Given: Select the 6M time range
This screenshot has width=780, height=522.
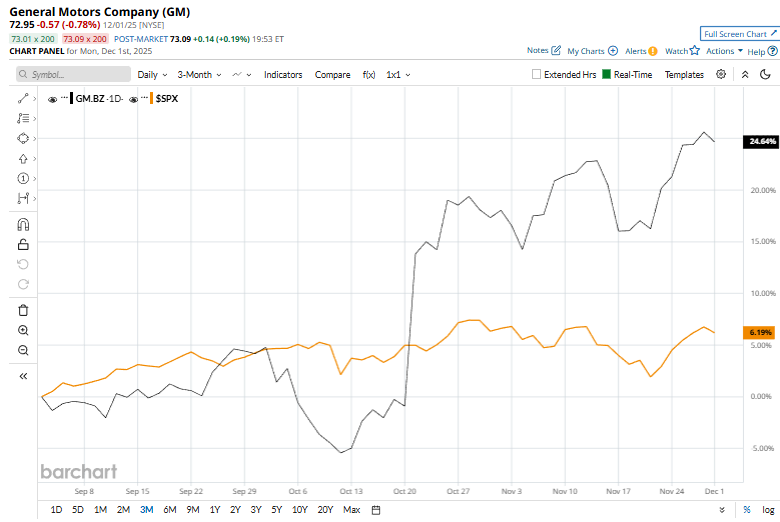Looking at the screenshot, I should [x=170, y=510].
